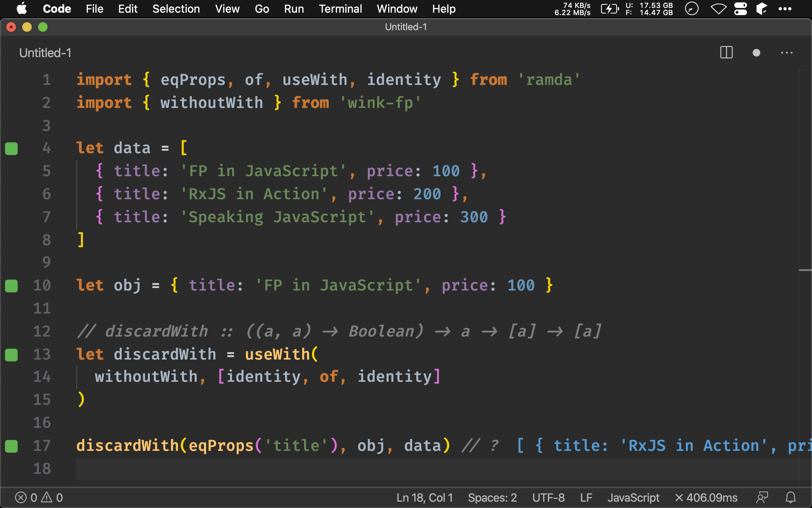Open the Help menu

pos(444,9)
